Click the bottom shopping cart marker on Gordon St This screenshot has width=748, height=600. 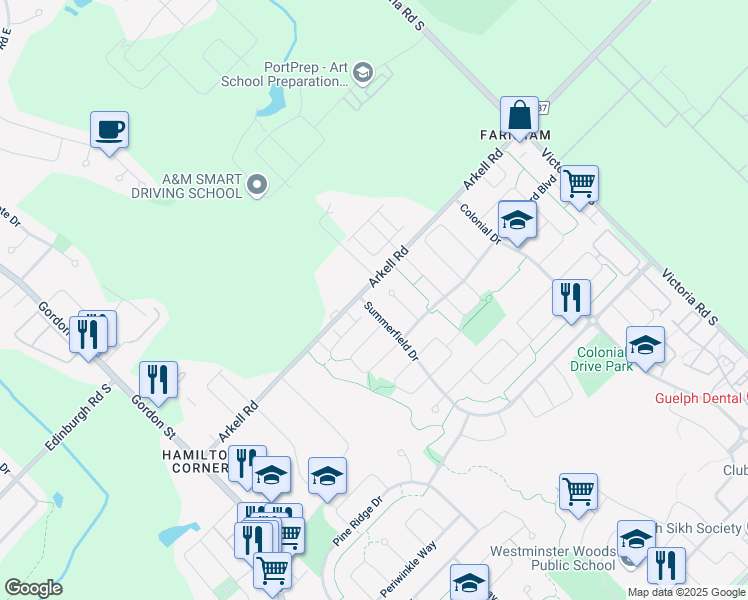(x=272, y=574)
